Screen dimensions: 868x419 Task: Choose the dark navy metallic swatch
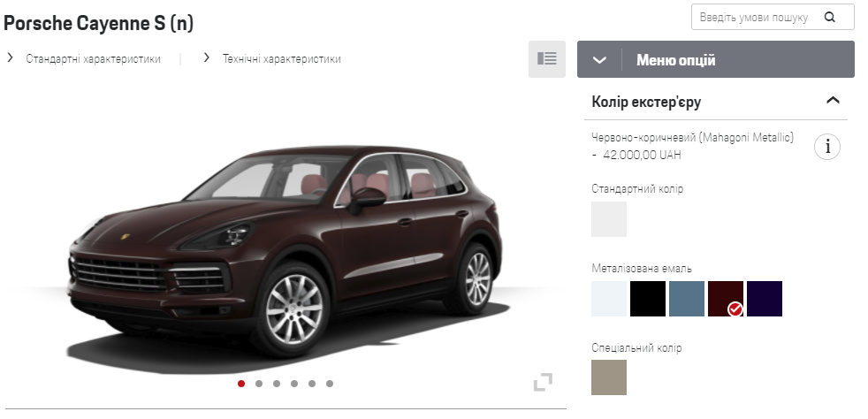(765, 299)
